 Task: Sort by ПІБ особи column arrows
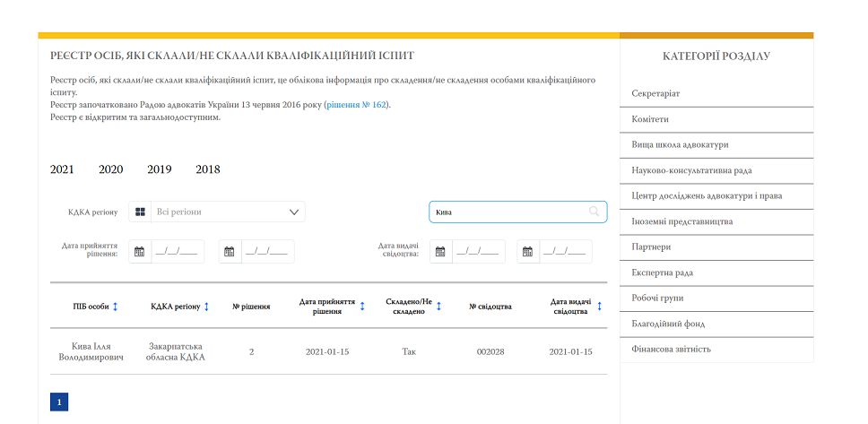[115, 307]
